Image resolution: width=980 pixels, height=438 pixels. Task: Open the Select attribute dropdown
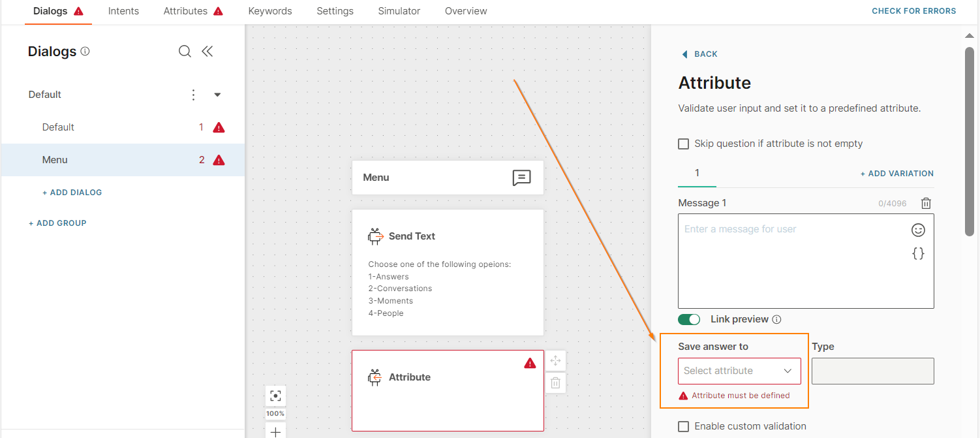pyautogui.click(x=739, y=371)
